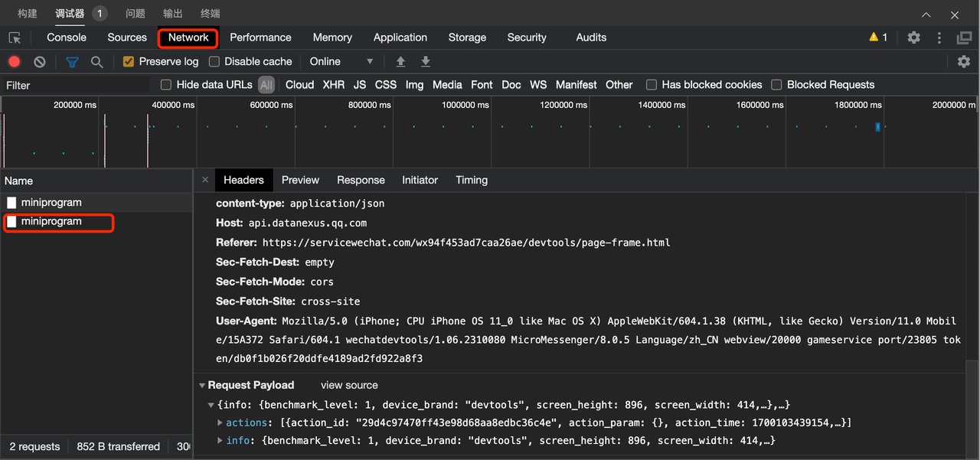Clear the network log with the clear icon
The width and height of the screenshot is (980, 460).
point(40,62)
